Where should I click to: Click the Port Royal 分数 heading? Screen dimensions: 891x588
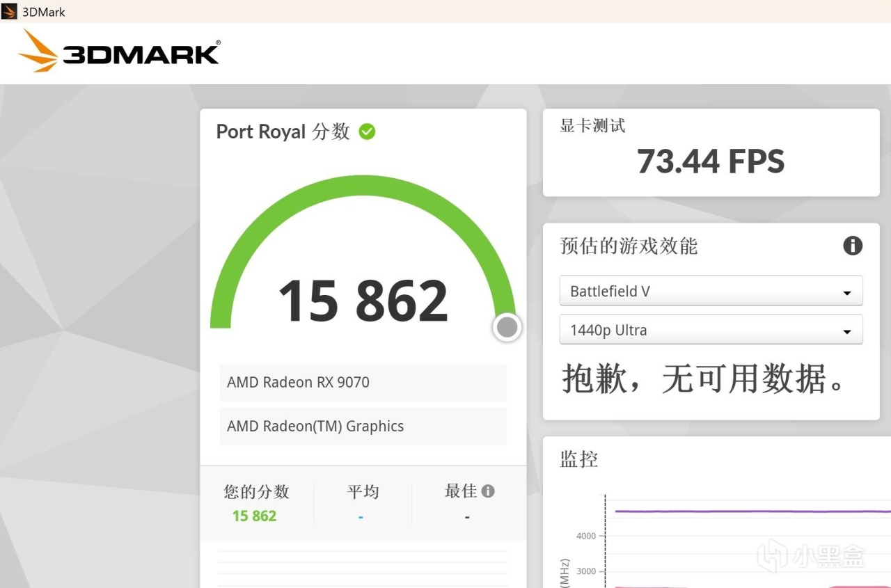pos(283,132)
